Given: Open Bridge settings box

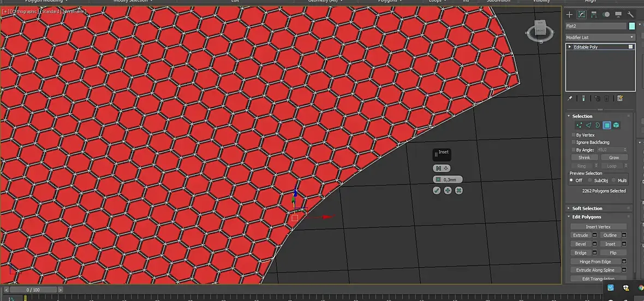Looking at the screenshot, I should 594,253.
